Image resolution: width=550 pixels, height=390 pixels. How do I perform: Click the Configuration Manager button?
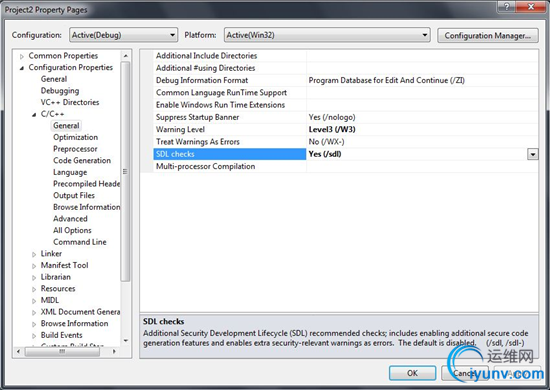(x=488, y=35)
